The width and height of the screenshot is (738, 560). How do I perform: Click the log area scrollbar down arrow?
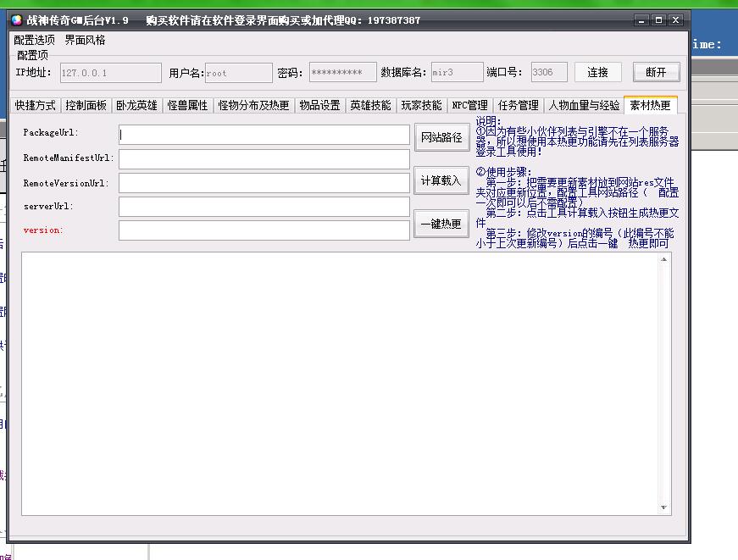pyautogui.click(x=665, y=507)
